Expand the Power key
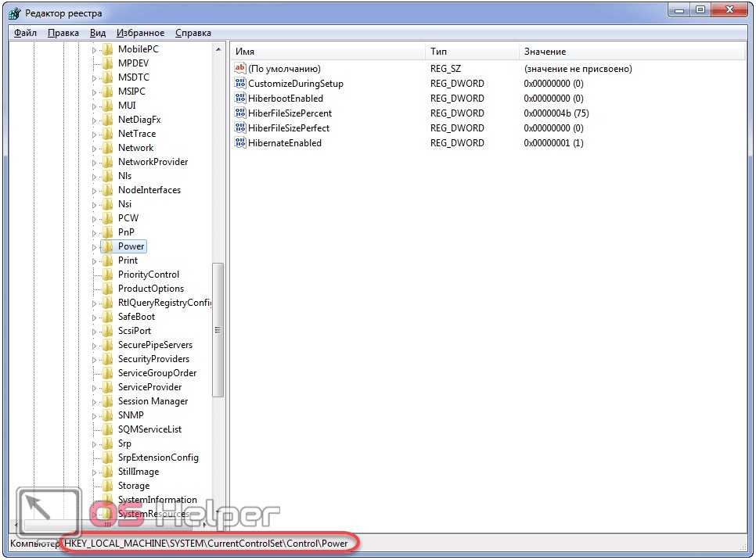 (x=94, y=247)
